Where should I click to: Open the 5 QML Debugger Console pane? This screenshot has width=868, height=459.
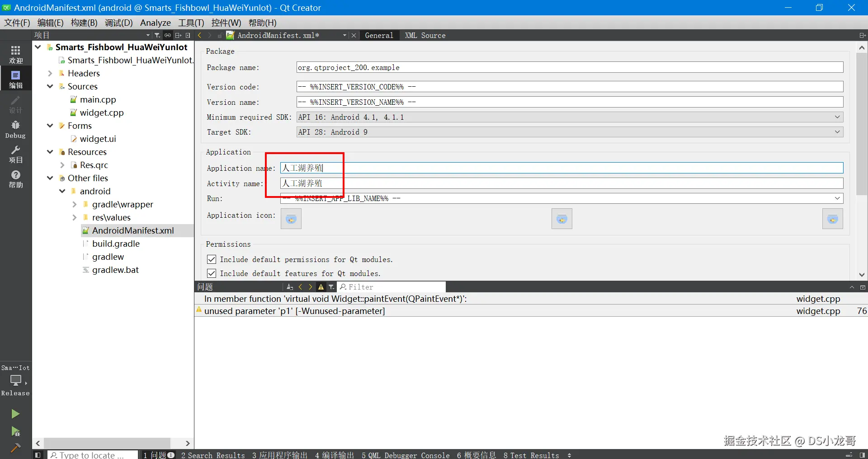click(x=406, y=455)
